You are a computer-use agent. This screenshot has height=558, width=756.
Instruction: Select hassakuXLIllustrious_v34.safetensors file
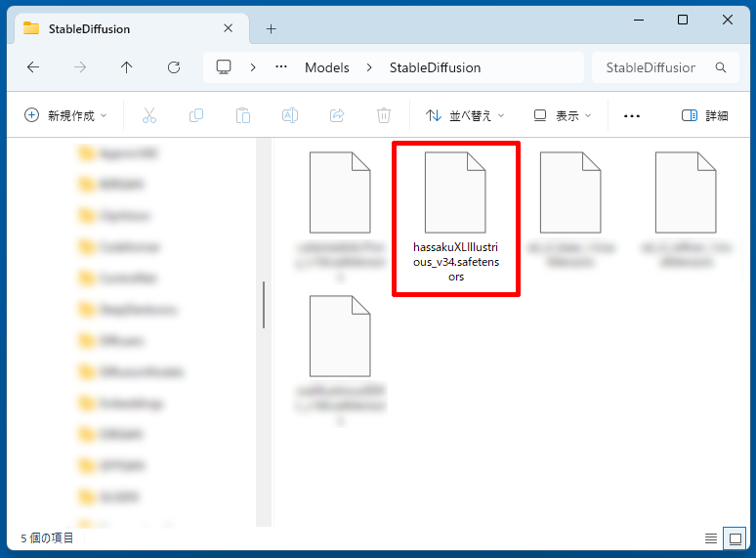pos(456,219)
